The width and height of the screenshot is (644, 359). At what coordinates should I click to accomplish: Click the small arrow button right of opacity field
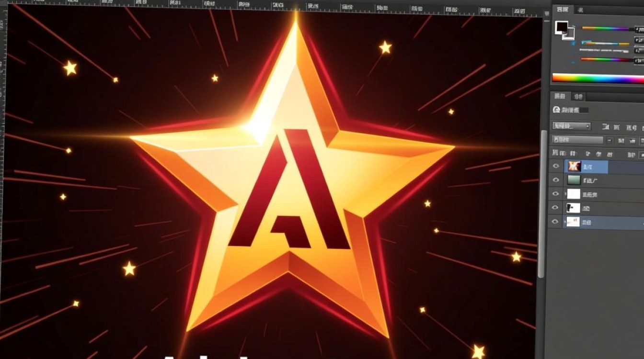coord(609,141)
